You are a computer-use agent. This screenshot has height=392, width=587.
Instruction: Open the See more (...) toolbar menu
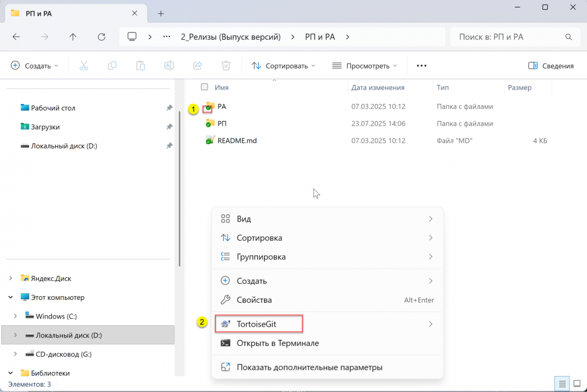[421, 65]
